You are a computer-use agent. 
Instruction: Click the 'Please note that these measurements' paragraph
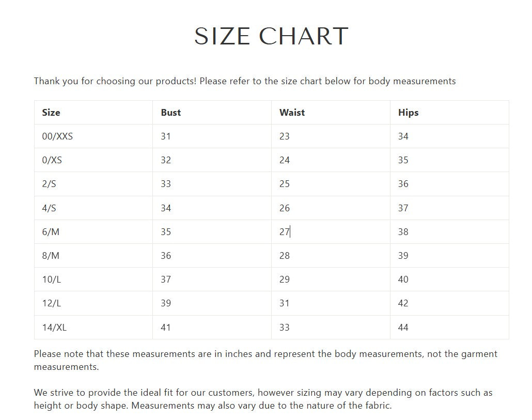pyautogui.click(x=265, y=360)
